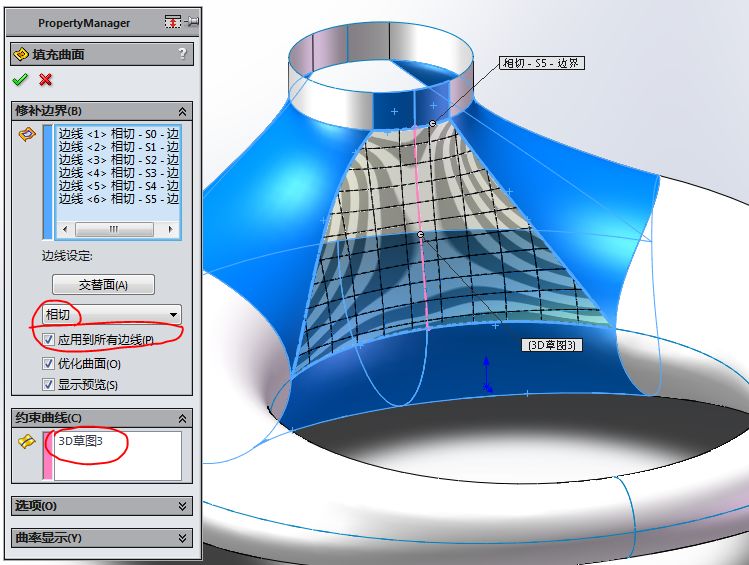Click the PropertyManager collapse/split icon
749x565 pixels.
coord(172,21)
